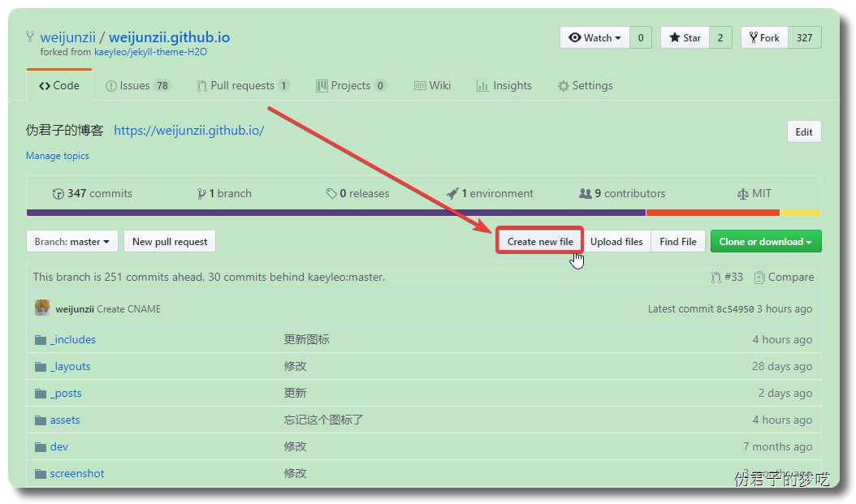Click the weijunzii avatar thumbnail in commit bar

tap(42, 308)
